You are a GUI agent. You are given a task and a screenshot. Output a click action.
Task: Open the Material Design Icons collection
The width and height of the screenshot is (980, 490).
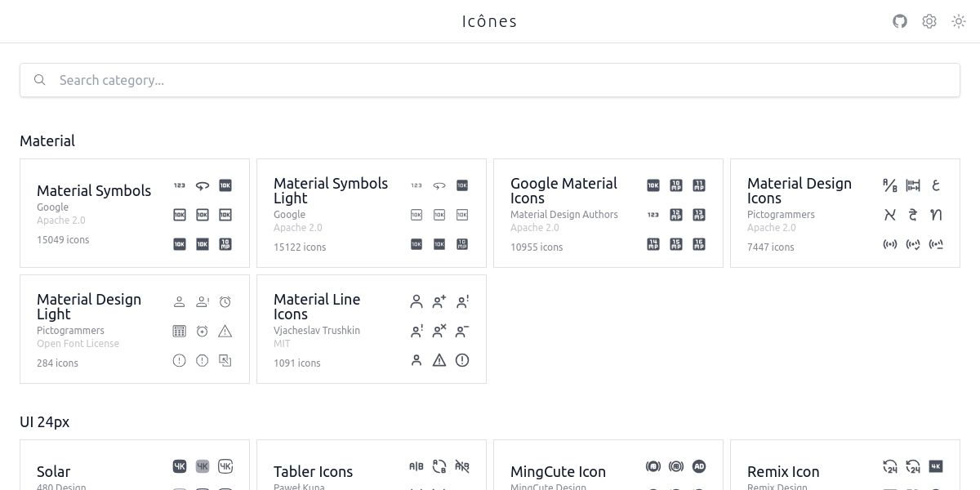click(799, 191)
